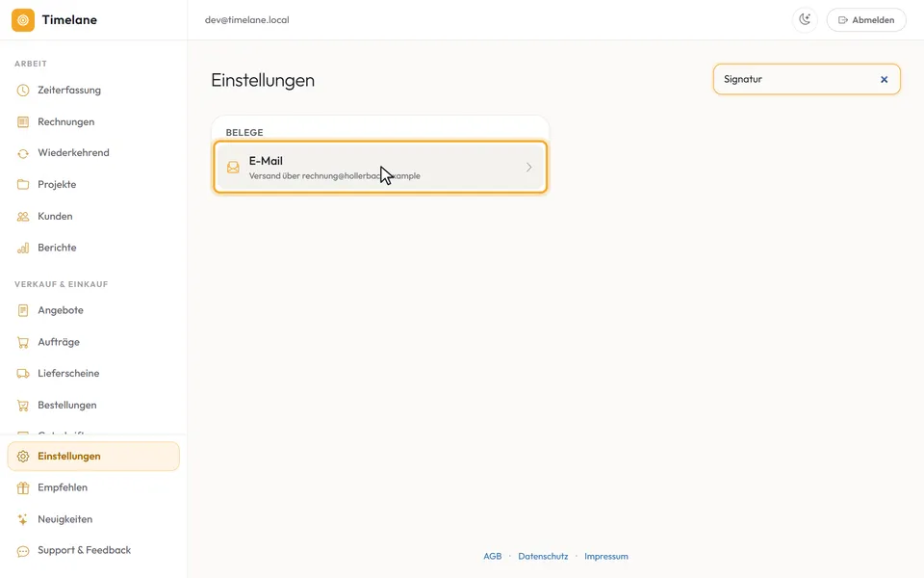
Task: Click the Aufträge cart icon
Action: coord(23,342)
